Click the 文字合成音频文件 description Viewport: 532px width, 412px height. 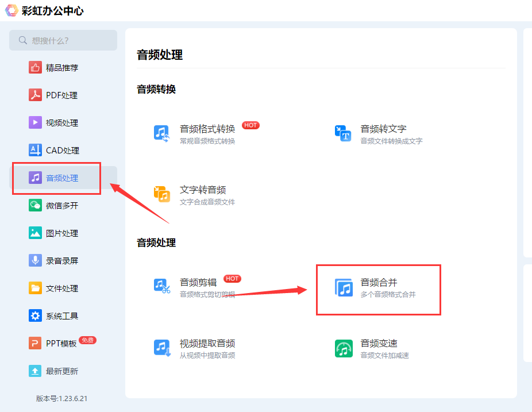(207, 202)
